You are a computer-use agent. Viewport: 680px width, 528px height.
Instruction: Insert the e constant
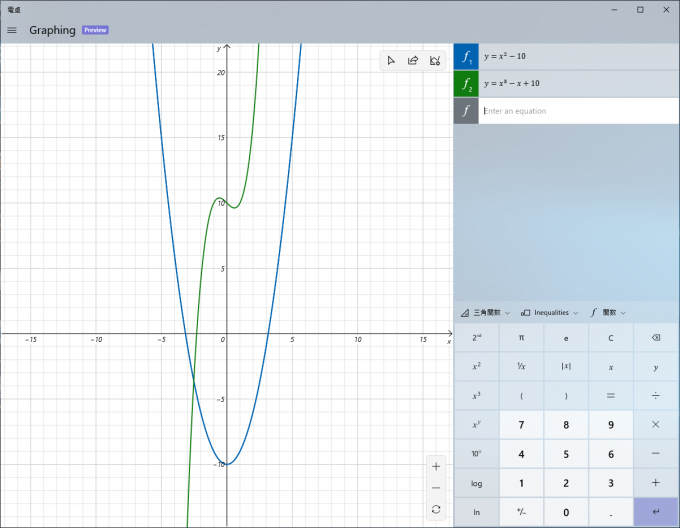tap(566, 338)
